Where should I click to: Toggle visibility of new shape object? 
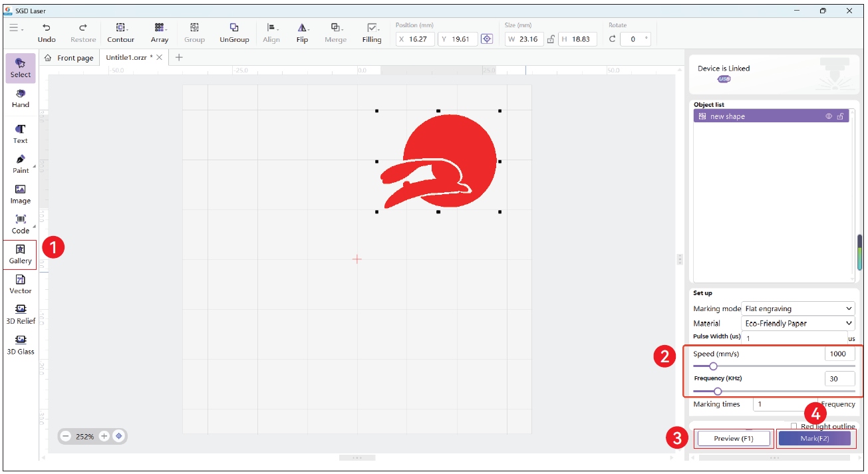(829, 116)
